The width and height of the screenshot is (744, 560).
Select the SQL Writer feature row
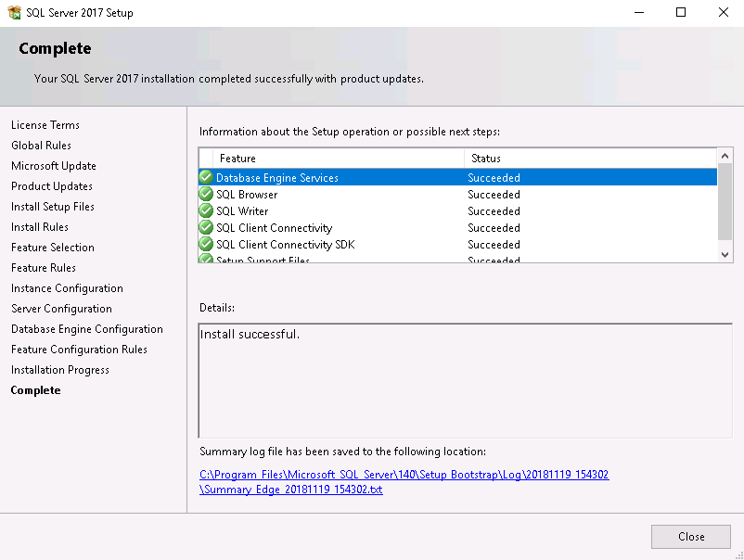[x=458, y=210]
